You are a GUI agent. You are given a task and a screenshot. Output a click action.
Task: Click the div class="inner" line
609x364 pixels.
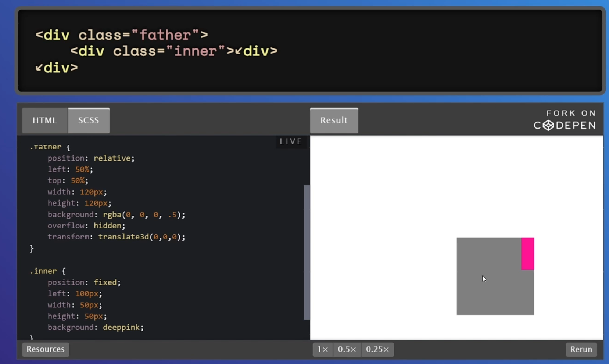pyautogui.click(x=174, y=51)
